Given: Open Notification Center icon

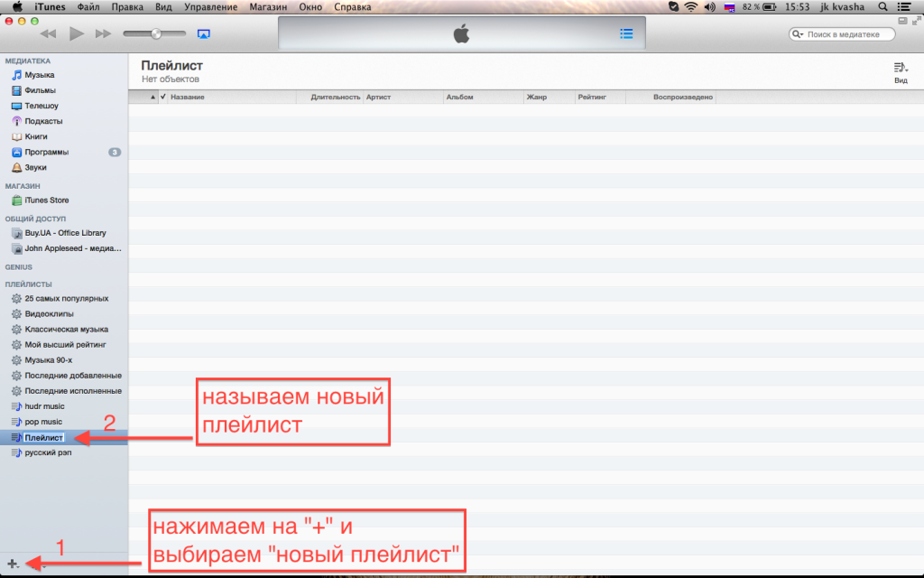Looking at the screenshot, I should point(903,7).
